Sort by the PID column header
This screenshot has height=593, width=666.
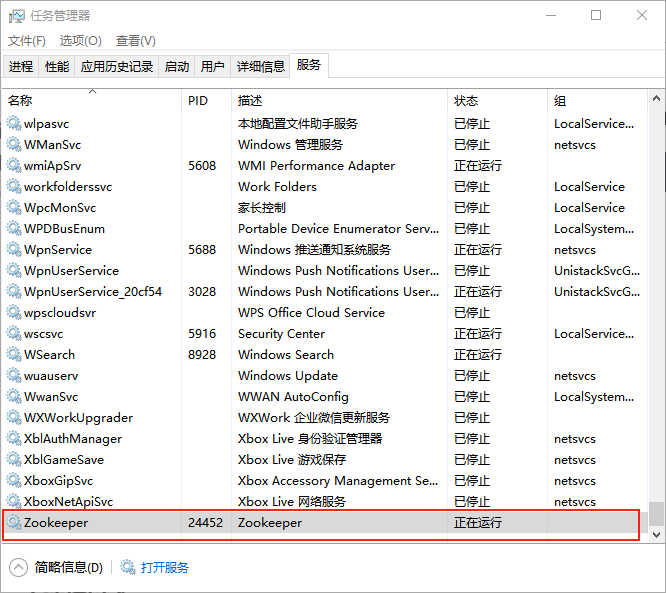point(206,101)
